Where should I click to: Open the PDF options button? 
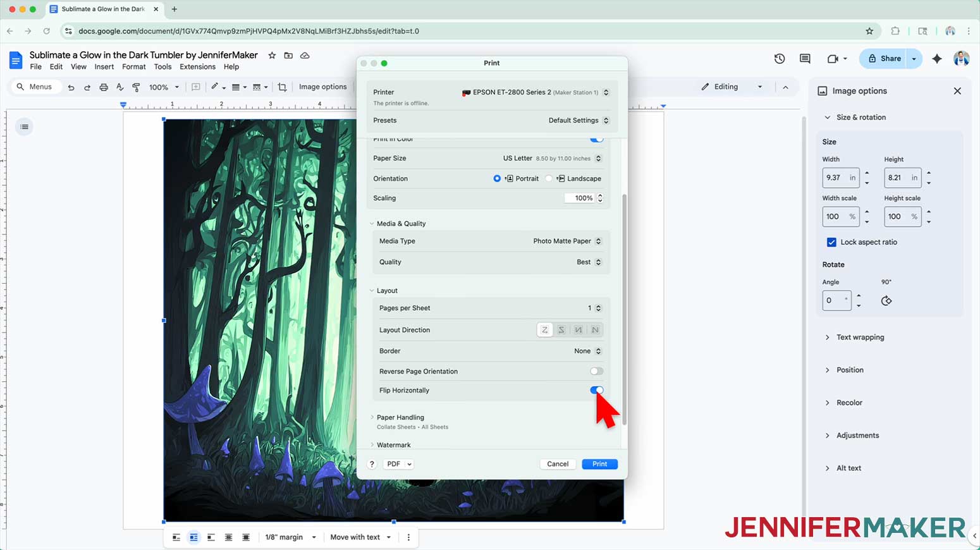click(398, 464)
